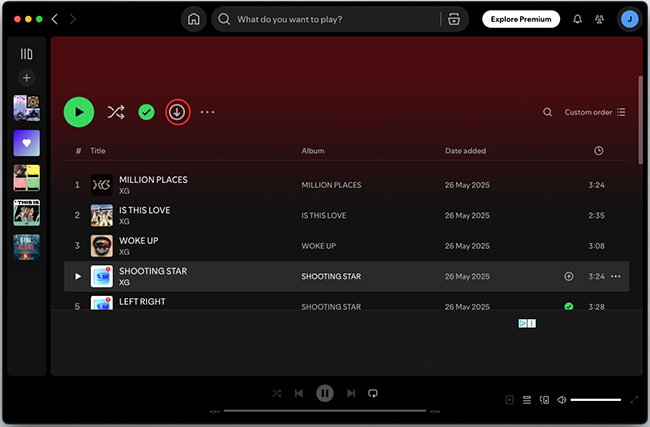
Task: Adjust the volume slider
Action: pyautogui.click(x=596, y=400)
